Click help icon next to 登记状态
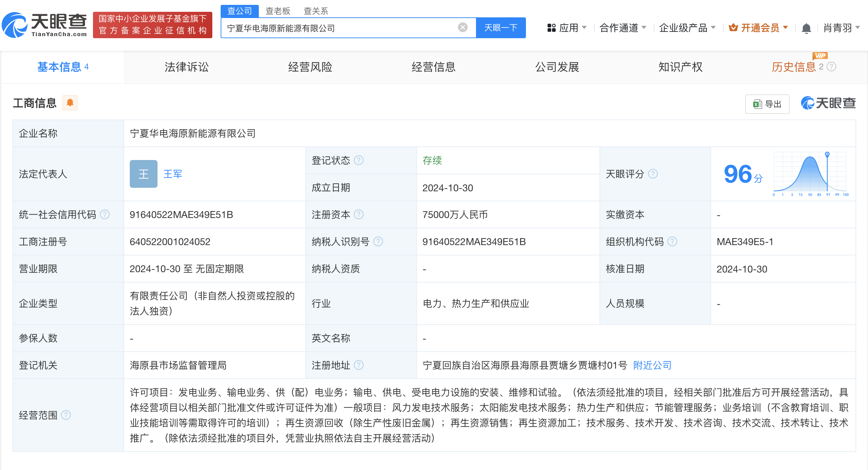This screenshot has width=868, height=470. (359, 160)
